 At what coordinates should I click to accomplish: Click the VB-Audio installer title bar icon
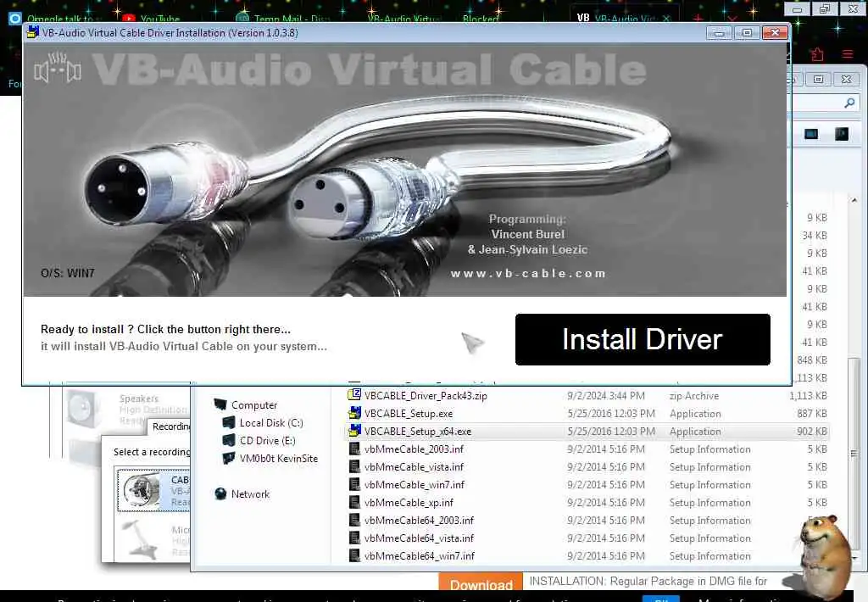point(33,33)
